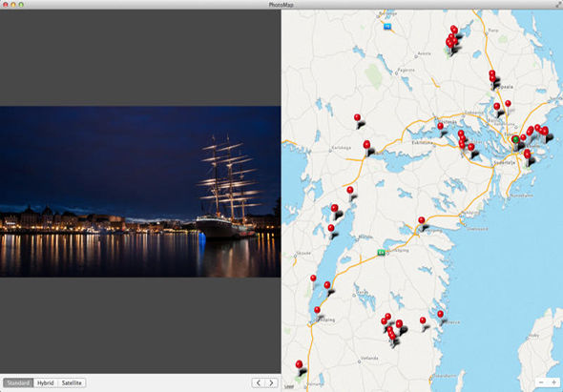The image size is (563, 392).
Task: Switch map to Hybrid view
Action: point(46,382)
